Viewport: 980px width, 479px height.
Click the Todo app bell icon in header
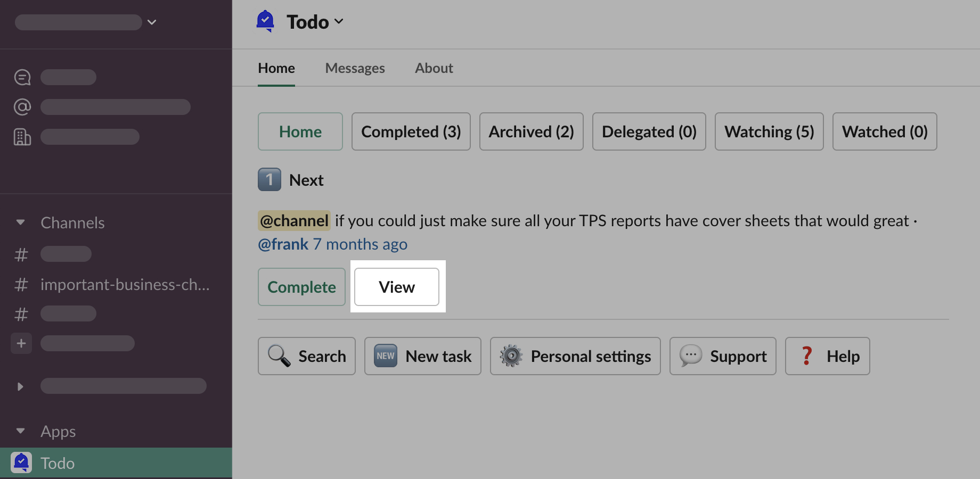coord(265,21)
